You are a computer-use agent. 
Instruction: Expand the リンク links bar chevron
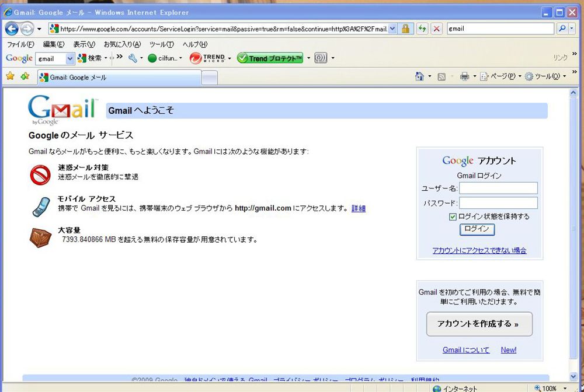(x=574, y=54)
